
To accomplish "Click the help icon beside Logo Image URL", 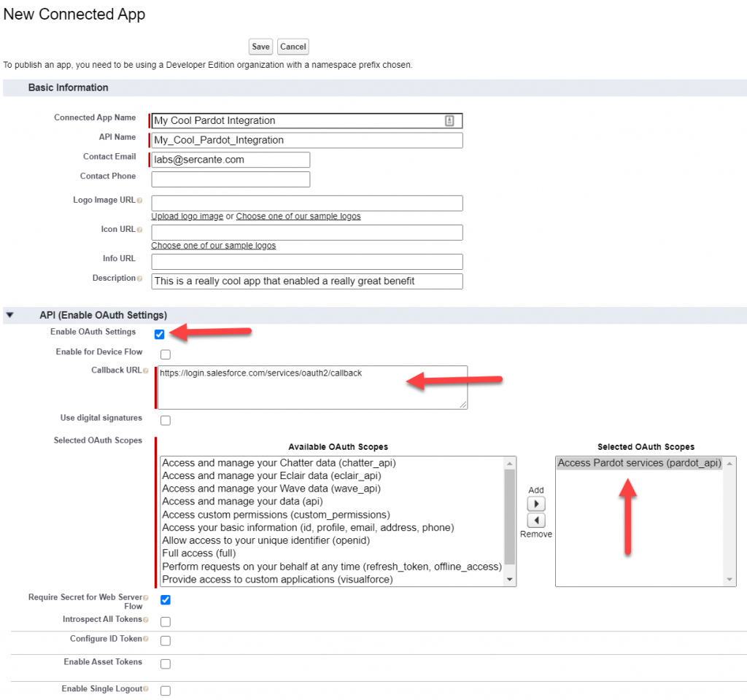I will [x=139, y=201].
